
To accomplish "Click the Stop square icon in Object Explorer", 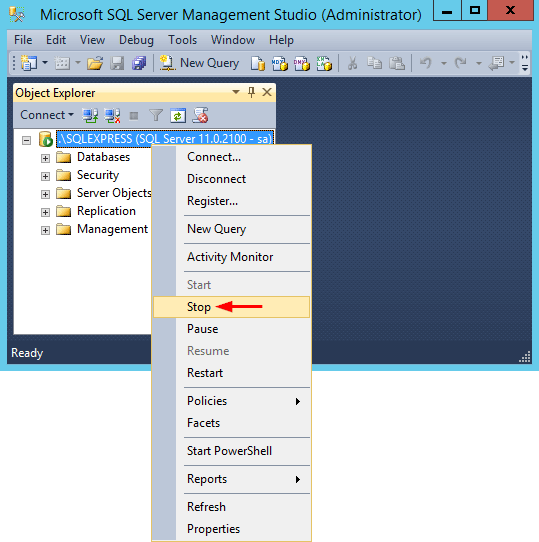I will point(134,116).
